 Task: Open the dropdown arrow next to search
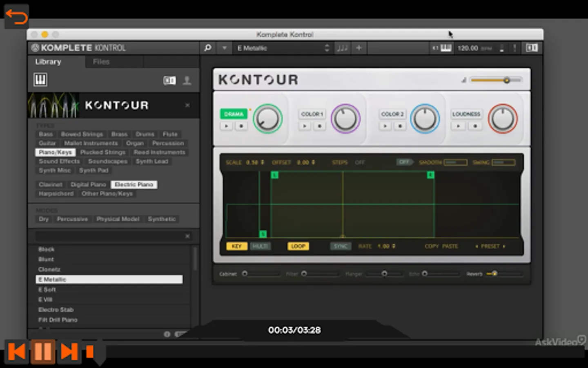tap(224, 48)
